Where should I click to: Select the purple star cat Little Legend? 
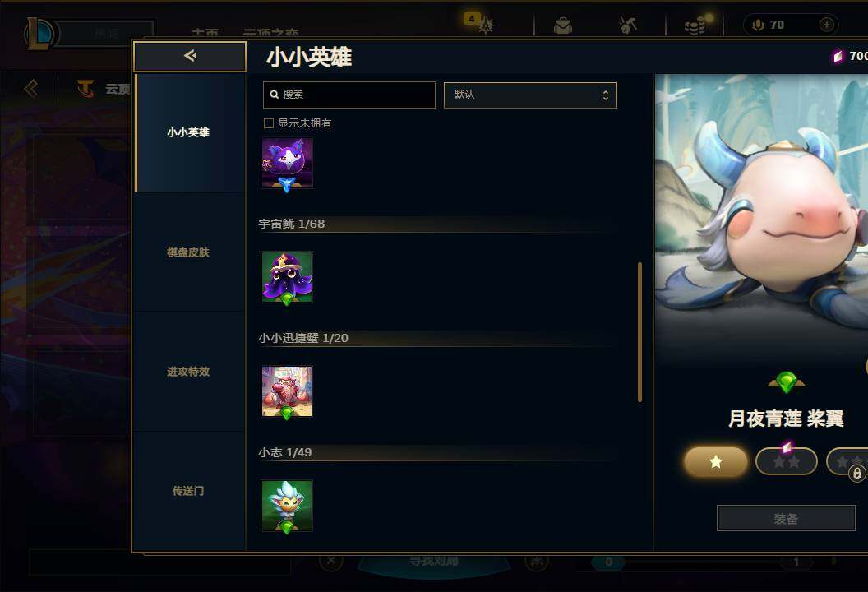287,164
